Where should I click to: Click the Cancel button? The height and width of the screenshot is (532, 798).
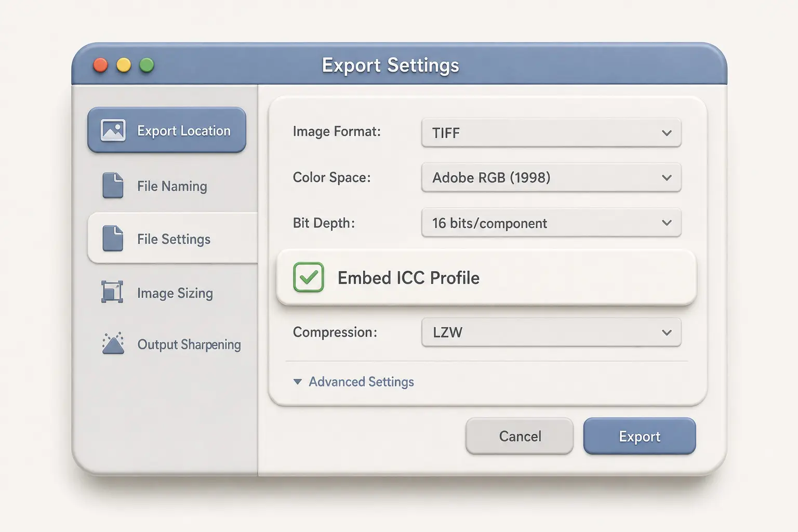(520, 436)
